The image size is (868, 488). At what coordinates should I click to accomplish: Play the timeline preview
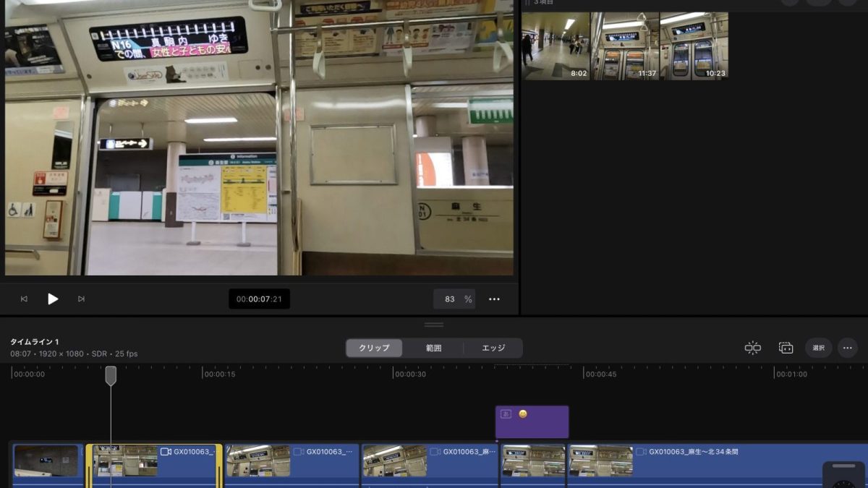[53, 299]
